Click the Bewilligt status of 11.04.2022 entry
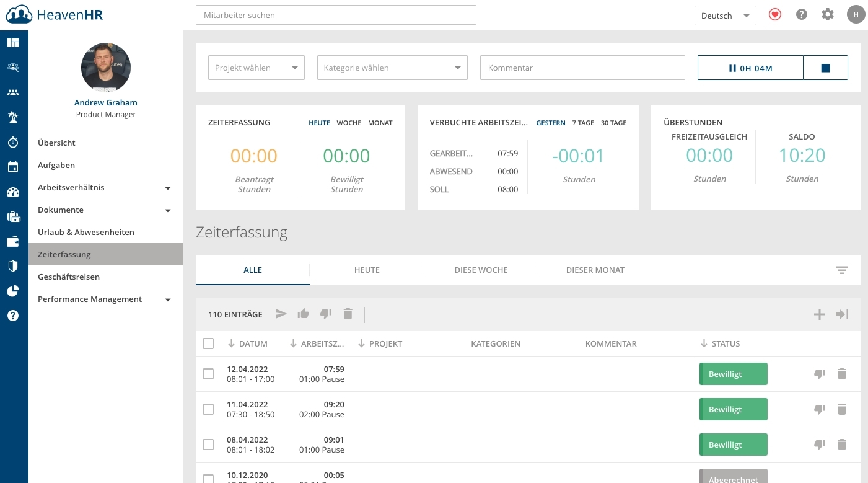 pos(734,409)
